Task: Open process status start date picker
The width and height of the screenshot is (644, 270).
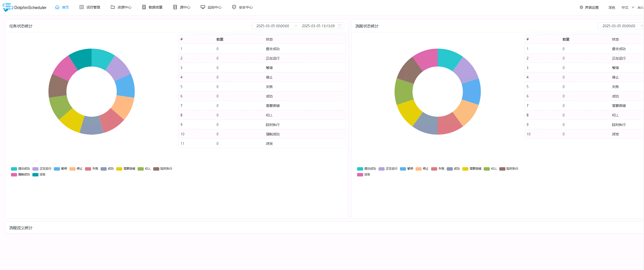Action: [x=618, y=26]
